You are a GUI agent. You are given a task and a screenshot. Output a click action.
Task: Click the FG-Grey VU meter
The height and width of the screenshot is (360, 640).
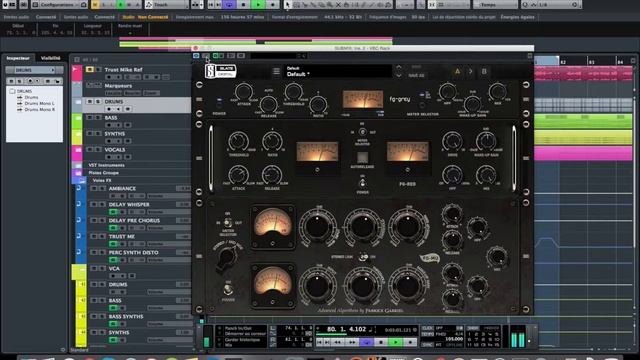coord(362,100)
